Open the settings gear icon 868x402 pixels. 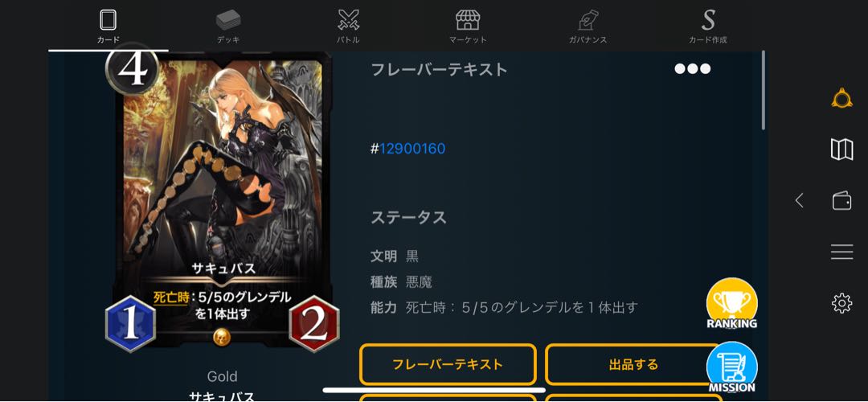[841, 303]
